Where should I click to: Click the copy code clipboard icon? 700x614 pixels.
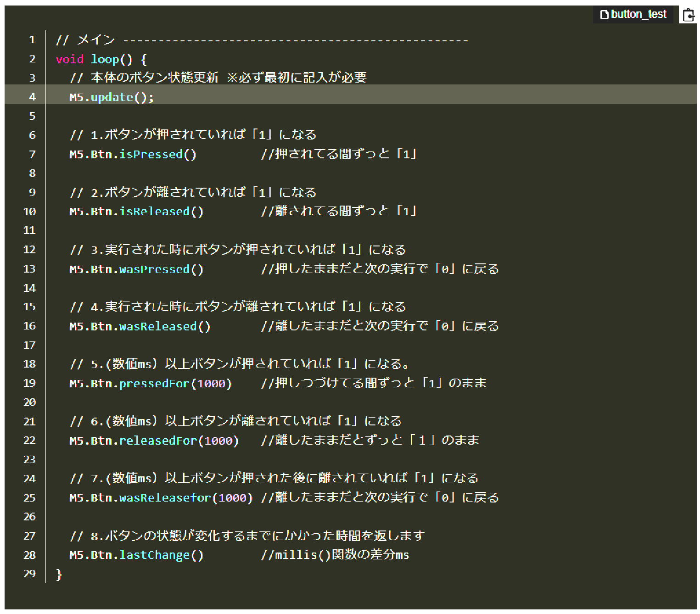[x=688, y=15]
